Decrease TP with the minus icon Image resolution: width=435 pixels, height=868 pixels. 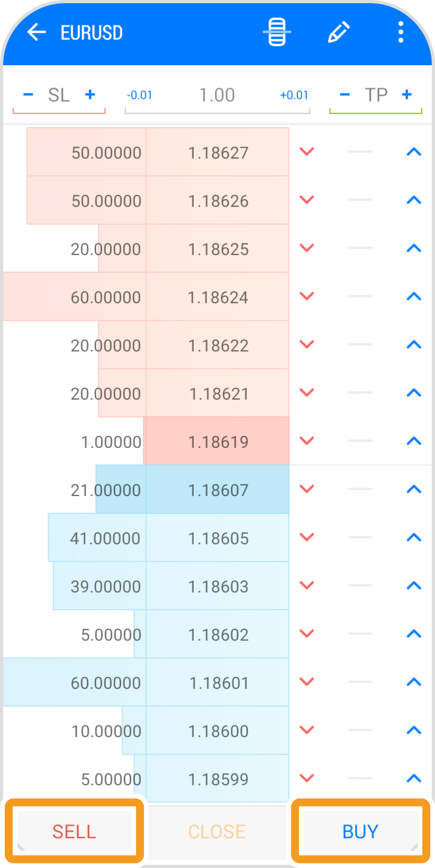pyautogui.click(x=345, y=94)
